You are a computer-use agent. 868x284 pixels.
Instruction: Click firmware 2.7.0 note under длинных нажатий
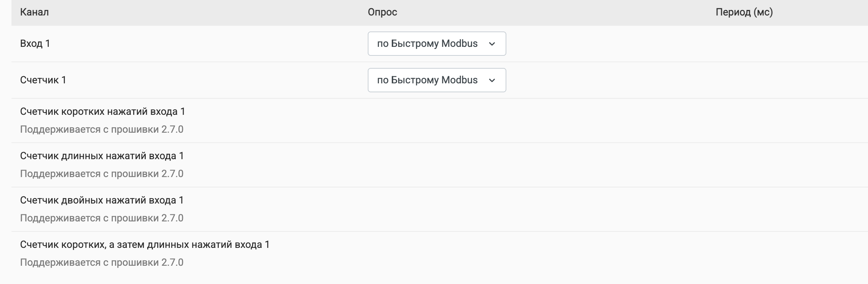point(102,174)
